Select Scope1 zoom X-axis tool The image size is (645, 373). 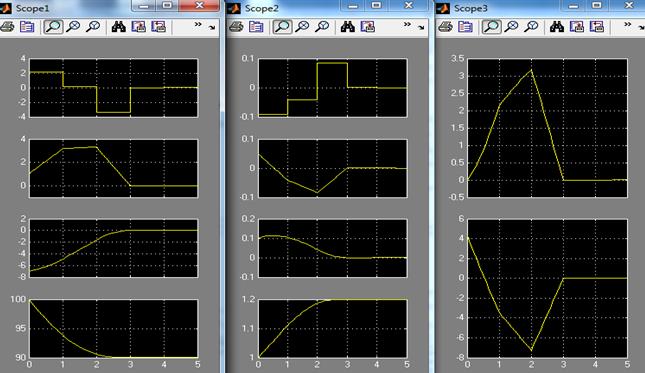(74, 27)
